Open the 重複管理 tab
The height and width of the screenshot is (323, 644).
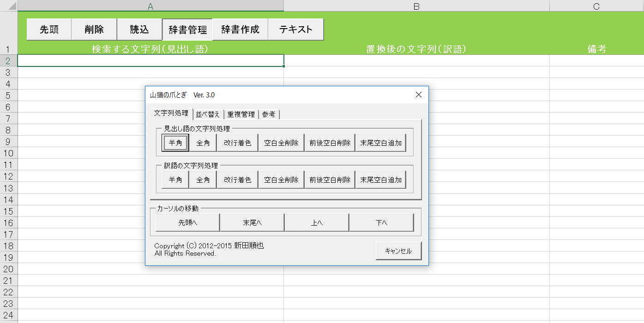[241, 114]
